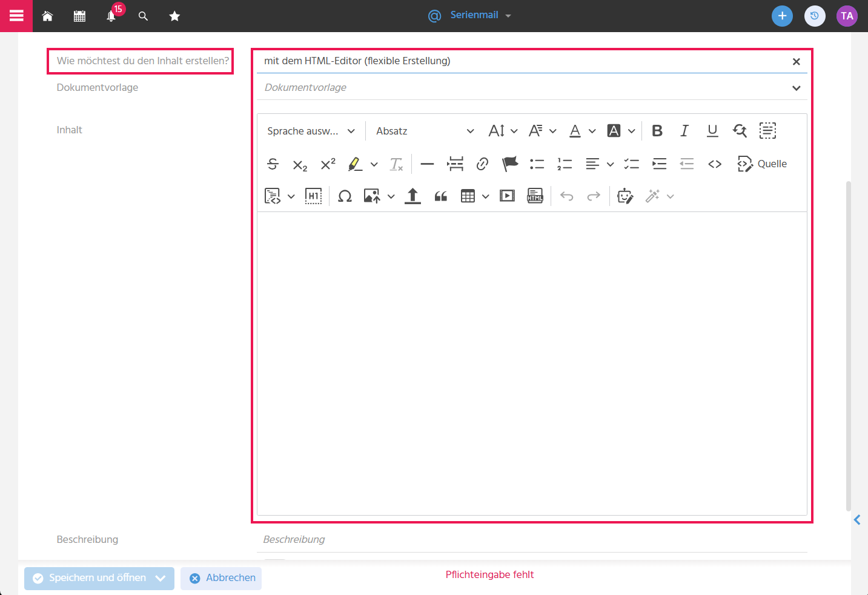Toggle numbered list

[565, 164]
